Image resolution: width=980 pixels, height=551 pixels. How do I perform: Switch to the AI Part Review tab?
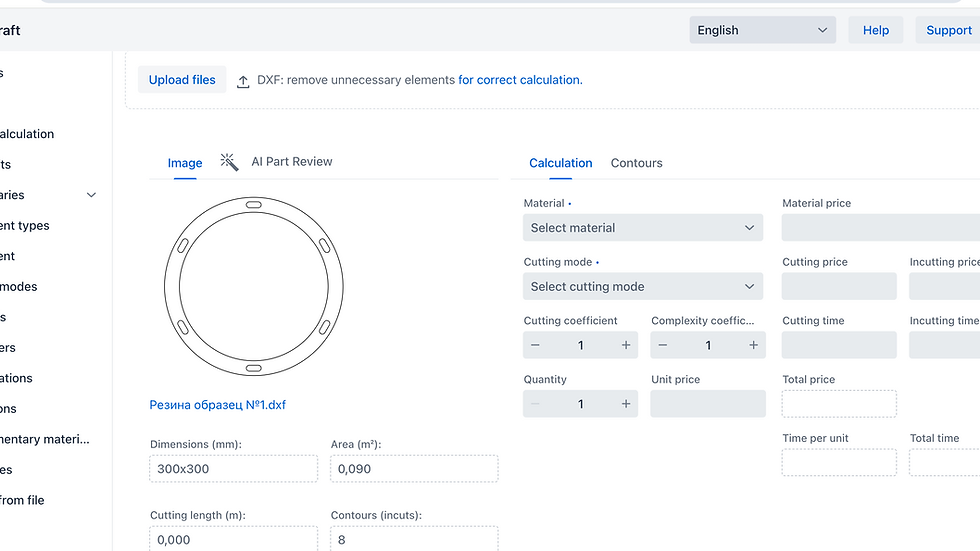click(291, 162)
